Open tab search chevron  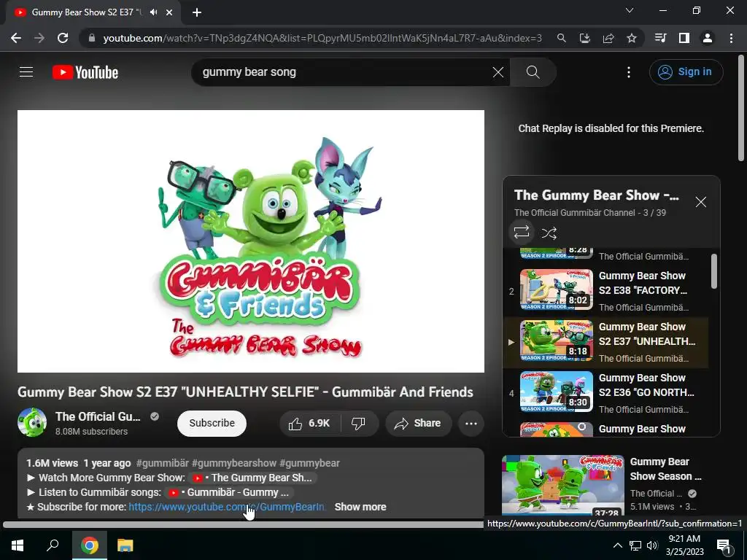click(630, 10)
